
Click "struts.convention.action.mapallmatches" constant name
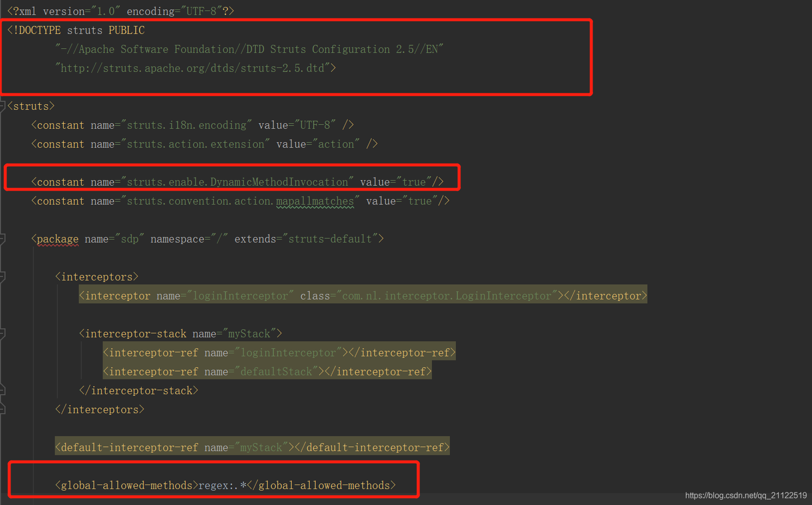tap(240, 201)
